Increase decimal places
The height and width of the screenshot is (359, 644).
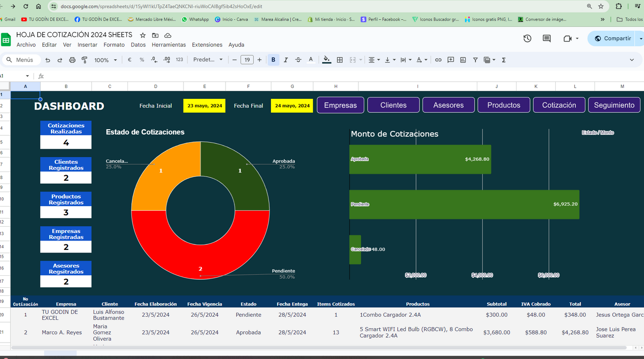tap(167, 60)
